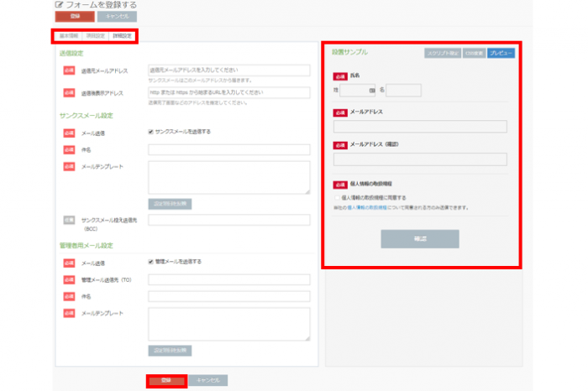The height and width of the screenshot is (391, 588).
Task: Click the スクリプト設定 button
Action: [441, 53]
